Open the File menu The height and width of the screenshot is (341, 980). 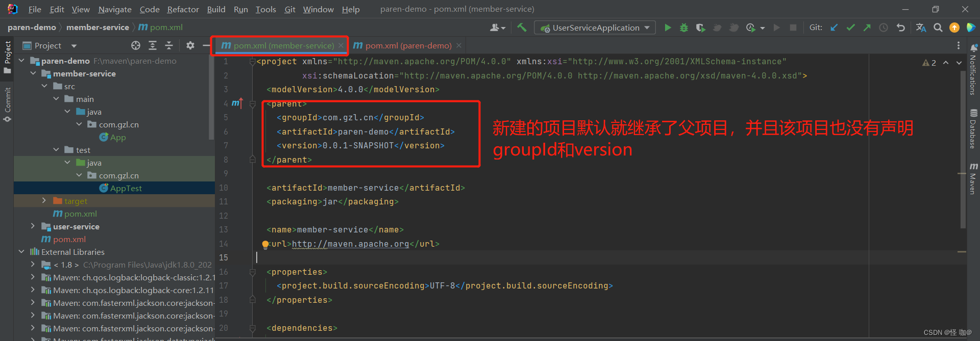tap(35, 9)
